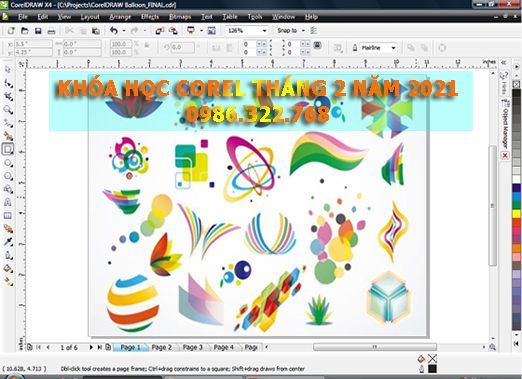522x379 pixels.
Task: Pick the blue palette swatch
Action: (x=516, y=197)
